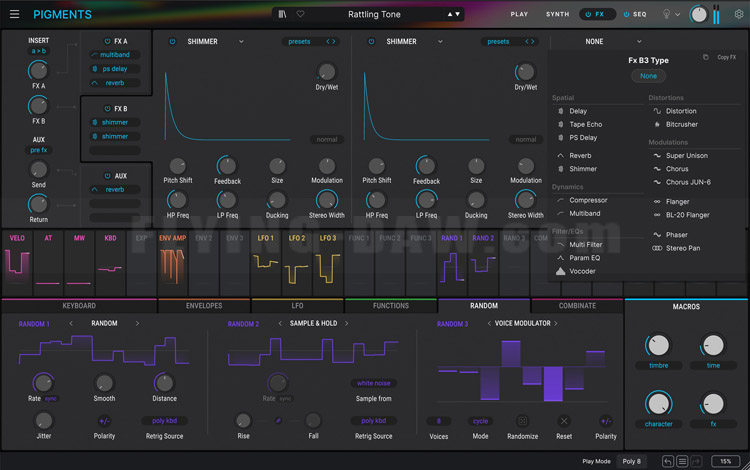Toggle the FX A bus power button

107,42
